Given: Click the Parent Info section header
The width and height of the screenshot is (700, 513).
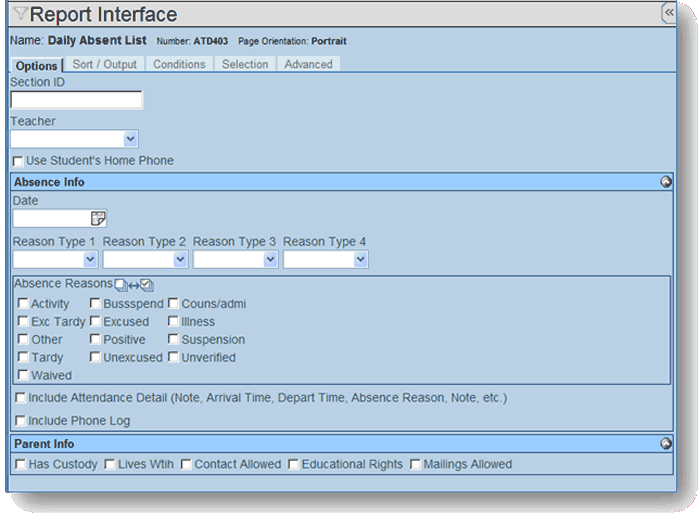Looking at the screenshot, I should [x=342, y=443].
